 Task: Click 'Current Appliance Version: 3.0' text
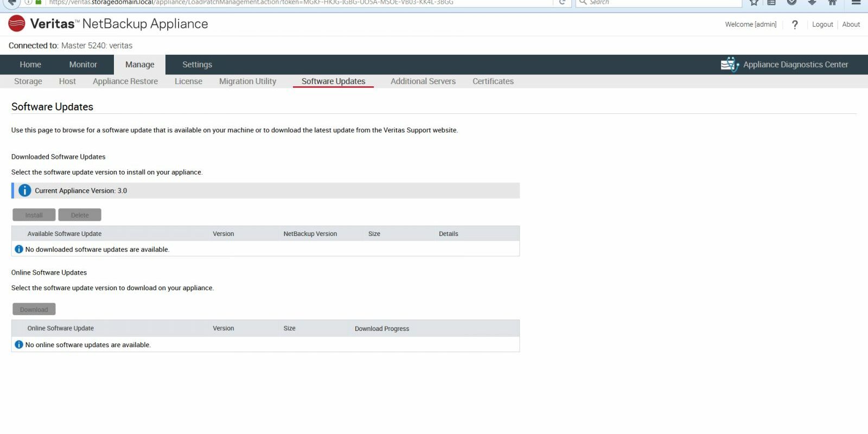pos(81,191)
